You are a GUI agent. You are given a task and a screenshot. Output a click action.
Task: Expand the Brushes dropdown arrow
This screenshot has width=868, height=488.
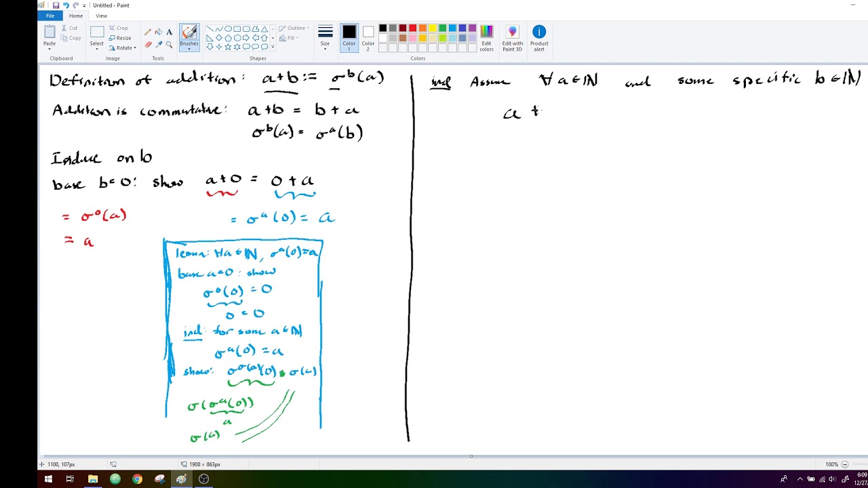tap(189, 48)
